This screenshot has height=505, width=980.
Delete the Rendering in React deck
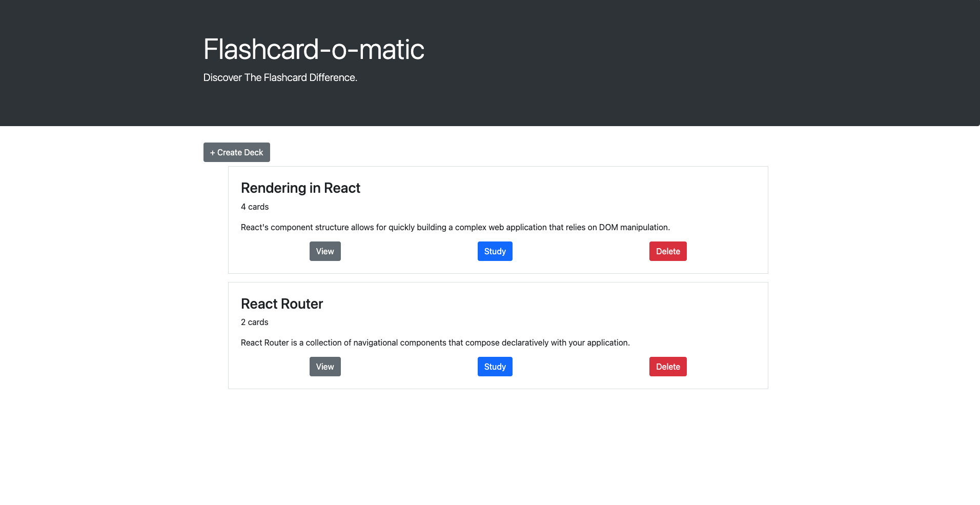tap(668, 251)
